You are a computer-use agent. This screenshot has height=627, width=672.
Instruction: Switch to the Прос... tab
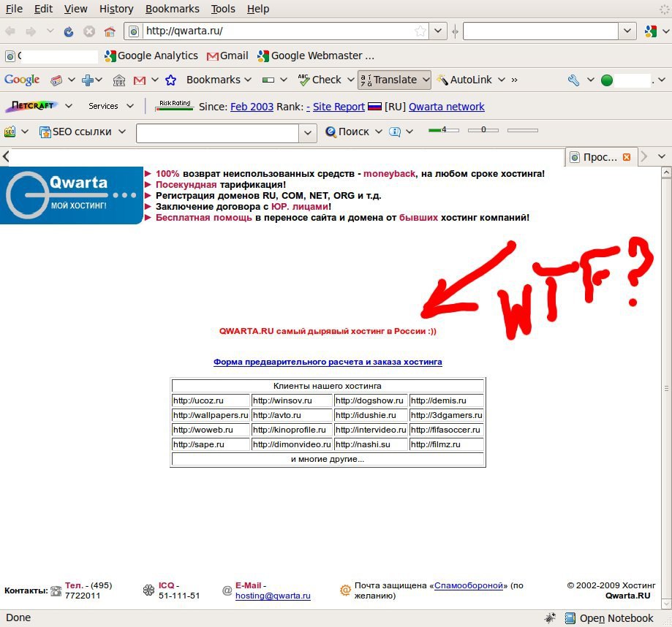coord(601,157)
